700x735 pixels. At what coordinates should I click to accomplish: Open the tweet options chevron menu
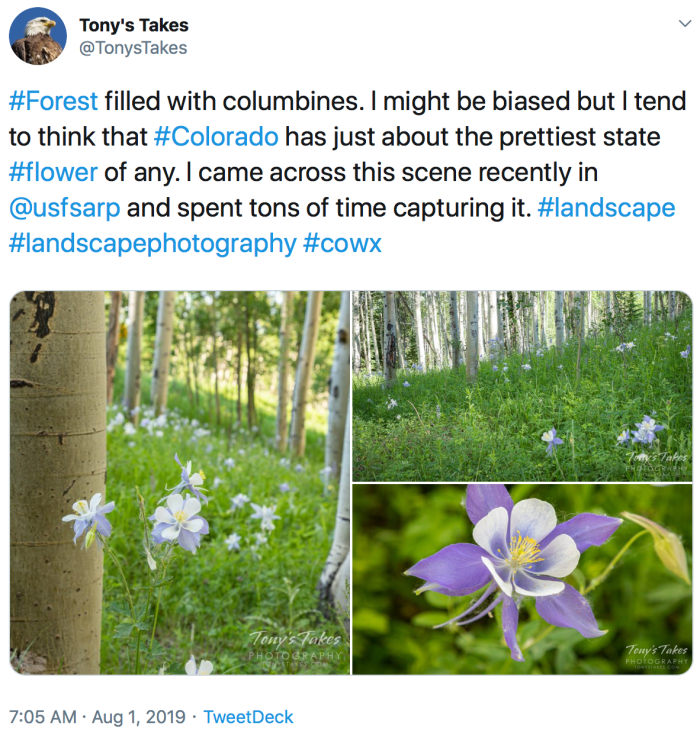[684, 21]
